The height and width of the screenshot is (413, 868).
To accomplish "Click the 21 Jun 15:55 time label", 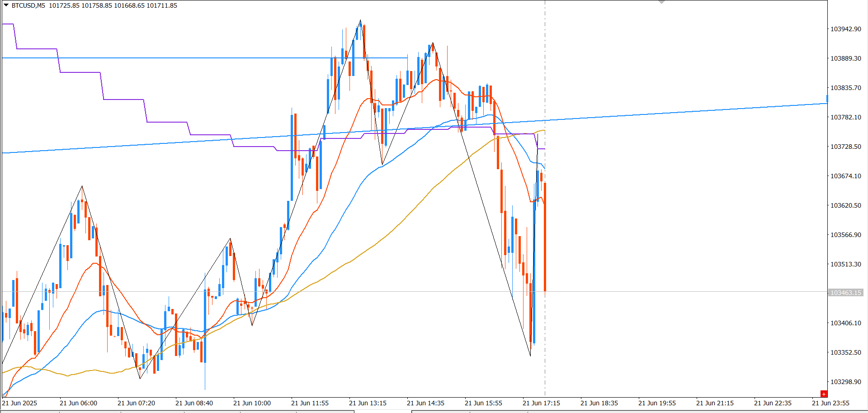I will (483, 403).
